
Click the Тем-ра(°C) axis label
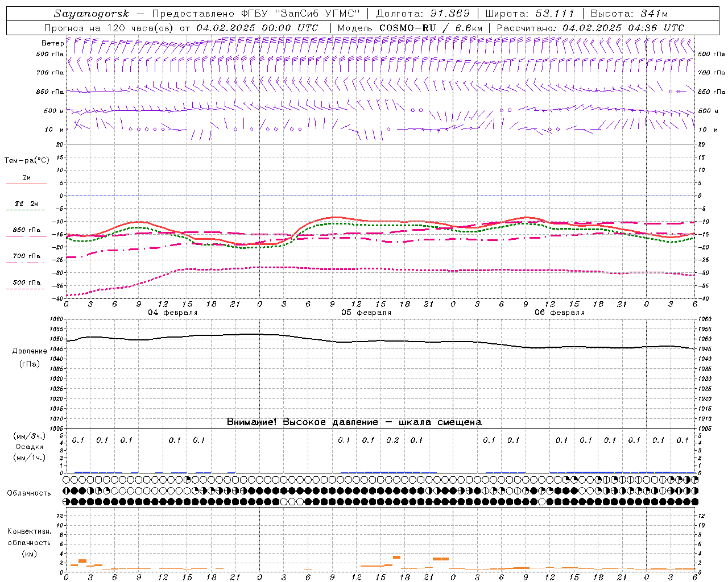coord(27,161)
